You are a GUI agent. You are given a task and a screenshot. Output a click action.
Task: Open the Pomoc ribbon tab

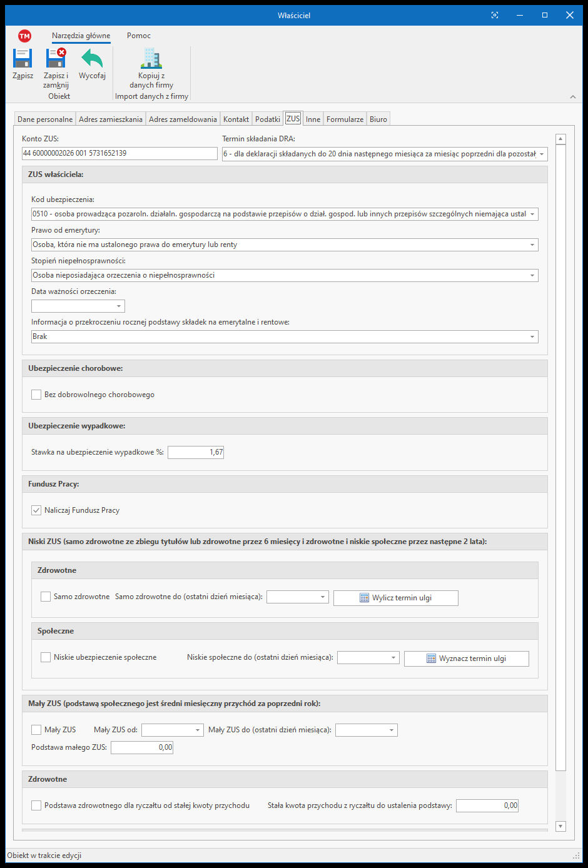coord(139,36)
